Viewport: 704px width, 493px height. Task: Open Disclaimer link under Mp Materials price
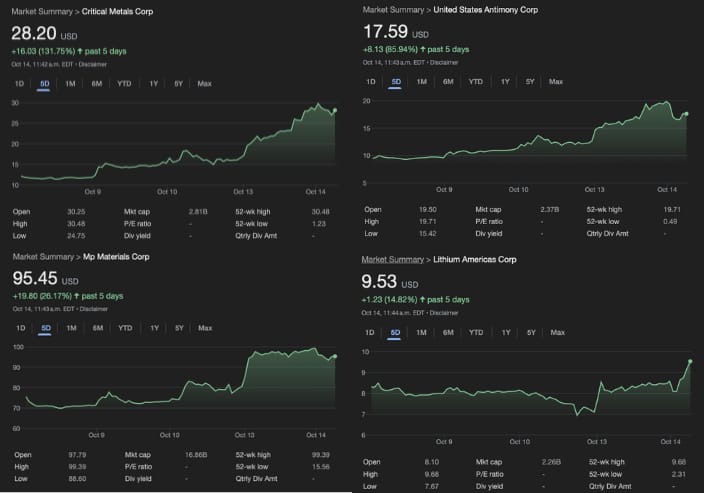pos(93,309)
